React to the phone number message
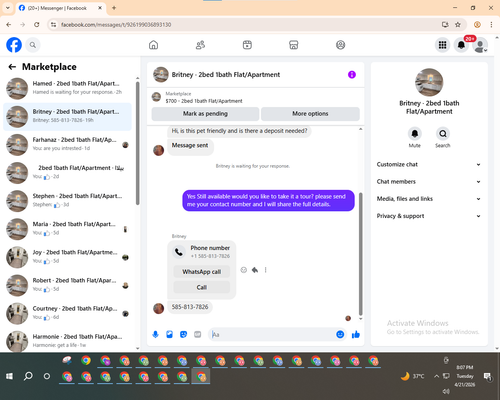This screenshot has height=400, width=500. coord(244,270)
